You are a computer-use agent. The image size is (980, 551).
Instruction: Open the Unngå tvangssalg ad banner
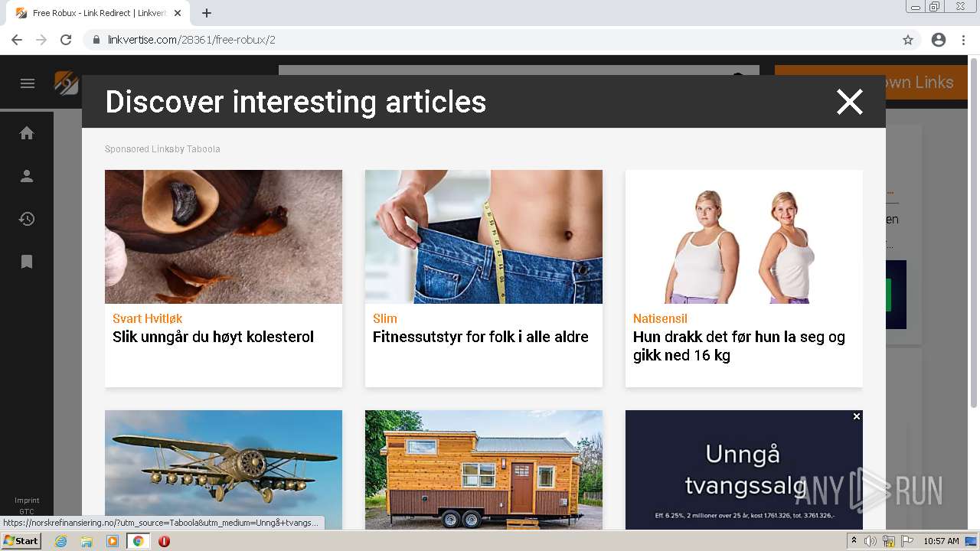tap(744, 469)
